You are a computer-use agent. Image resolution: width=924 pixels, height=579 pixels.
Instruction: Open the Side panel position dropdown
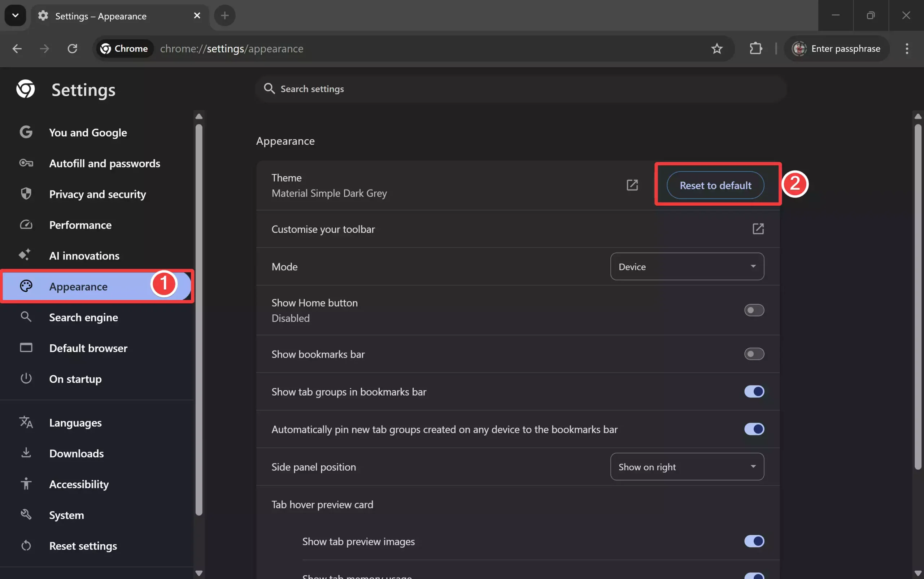[686, 466]
